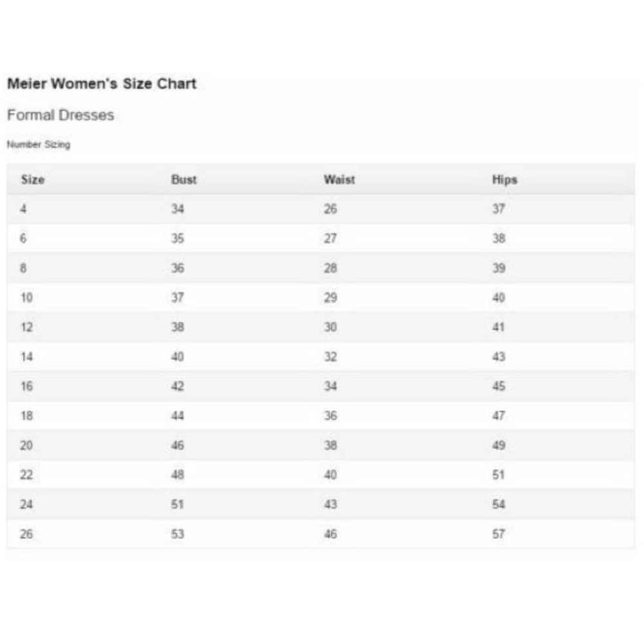The width and height of the screenshot is (644, 644).
Task: Click the size 4 row label
Action: [23, 209]
